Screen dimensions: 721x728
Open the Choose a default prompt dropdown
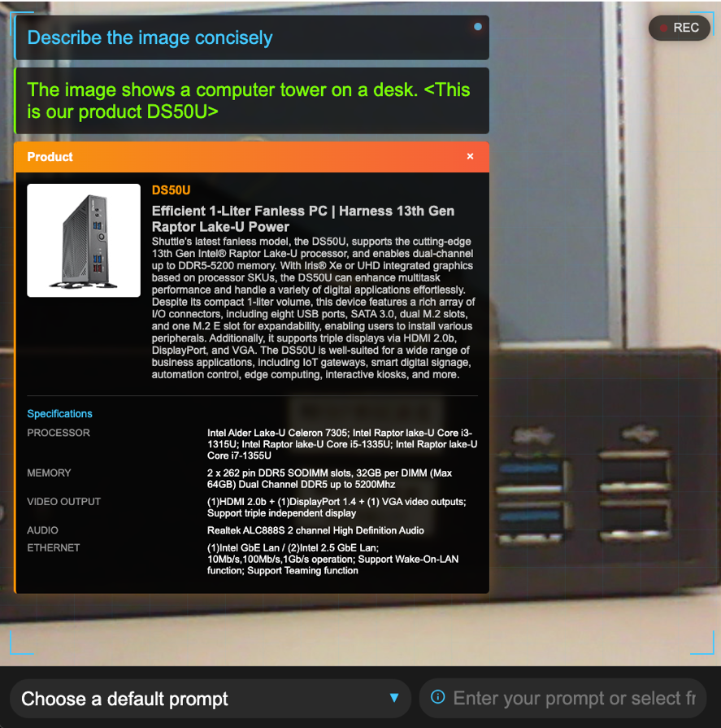(211, 698)
